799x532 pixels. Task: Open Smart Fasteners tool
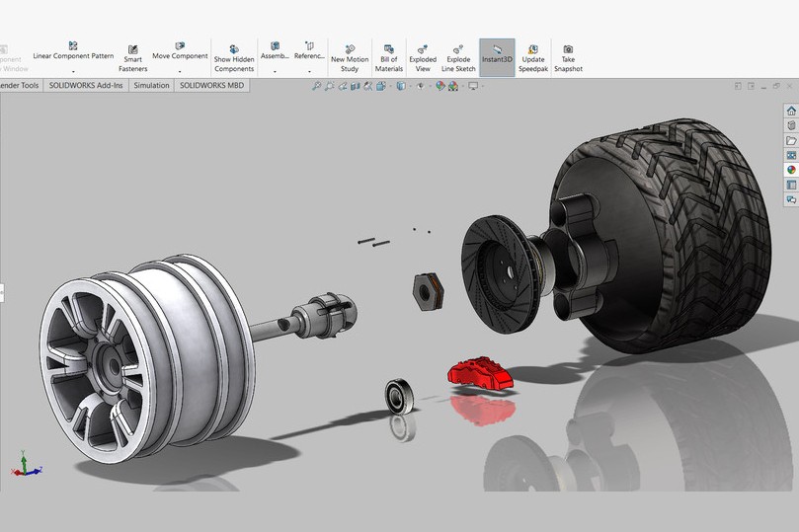[x=133, y=58]
